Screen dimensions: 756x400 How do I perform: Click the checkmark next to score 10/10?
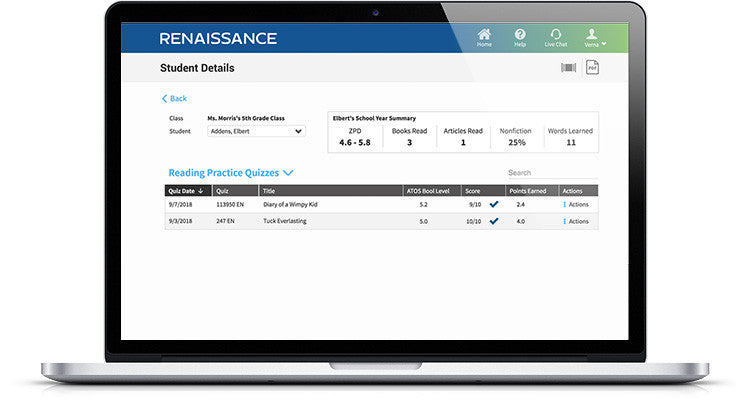[x=494, y=221]
